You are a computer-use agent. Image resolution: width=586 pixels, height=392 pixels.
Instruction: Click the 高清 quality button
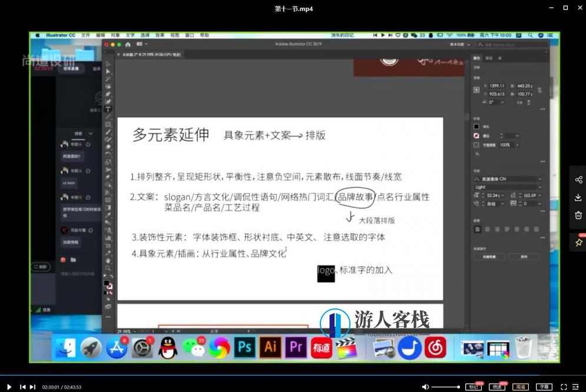tap(521, 387)
